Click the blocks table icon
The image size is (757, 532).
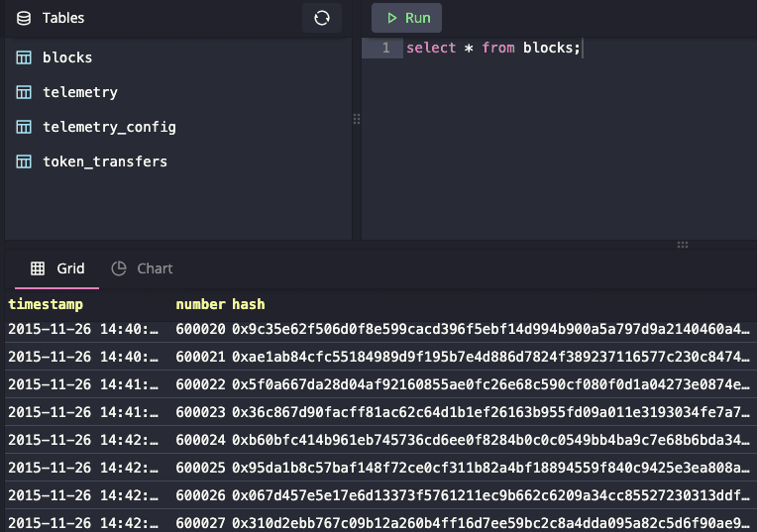(24, 57)
